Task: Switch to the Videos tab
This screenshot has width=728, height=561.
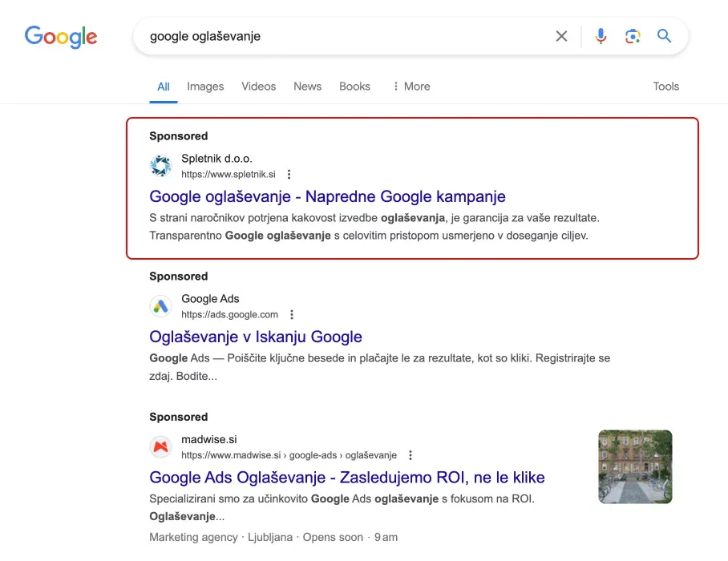Action: click(259, 87)
